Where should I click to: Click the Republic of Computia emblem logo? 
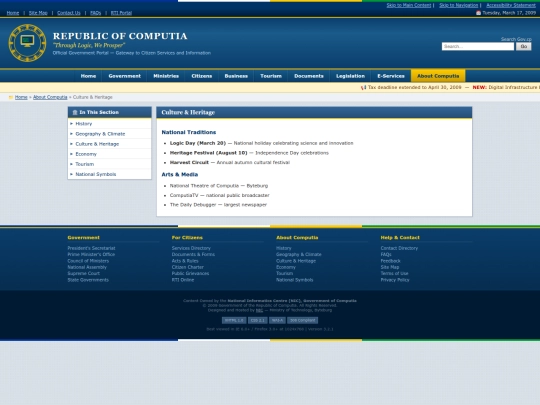click(x=27, y=43)
